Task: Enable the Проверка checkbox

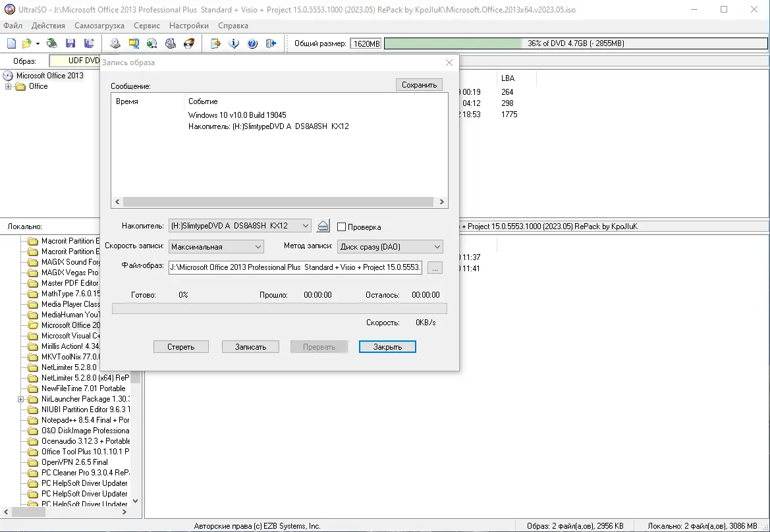Action: [341, 226]
